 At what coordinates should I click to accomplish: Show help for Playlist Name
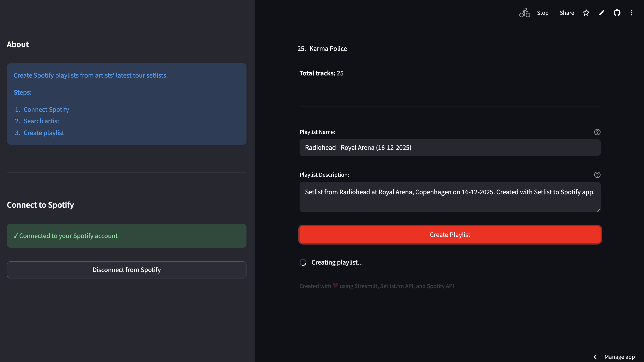click(x=597, y=132)
